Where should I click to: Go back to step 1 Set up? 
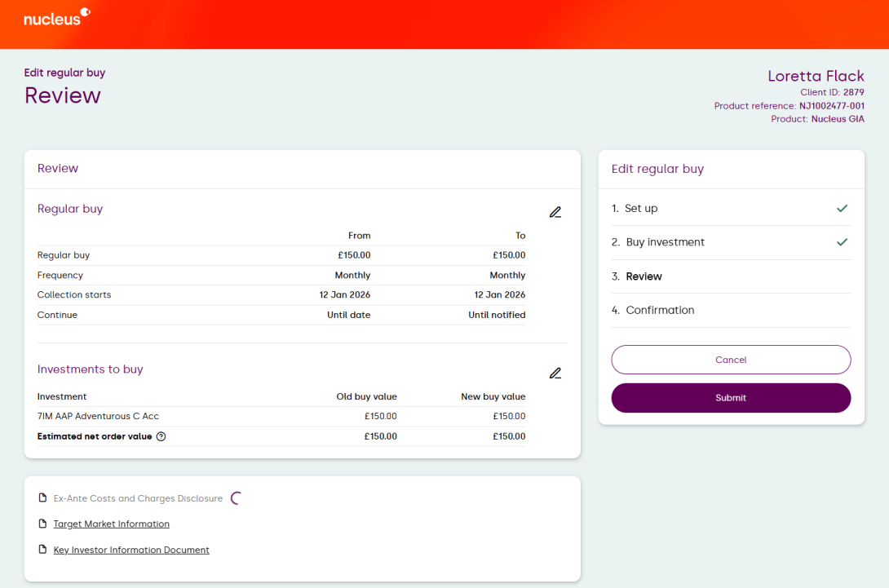640,208
